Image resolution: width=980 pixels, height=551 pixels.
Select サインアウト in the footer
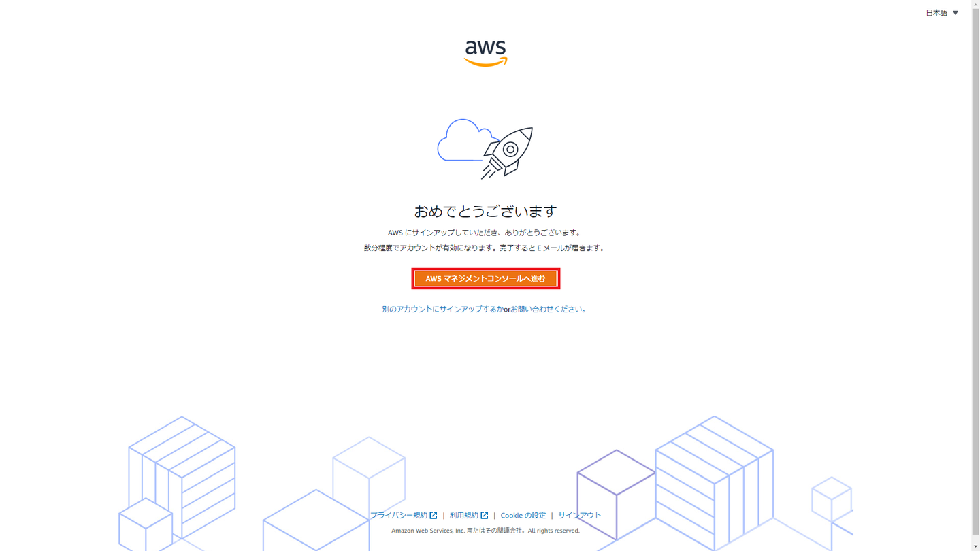click(580, 516)
